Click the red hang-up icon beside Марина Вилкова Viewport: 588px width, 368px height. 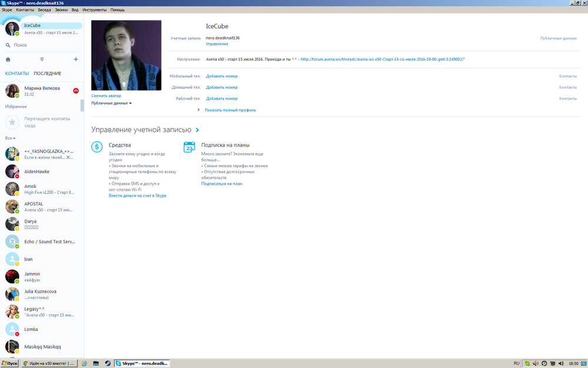(x=75, y=91)
